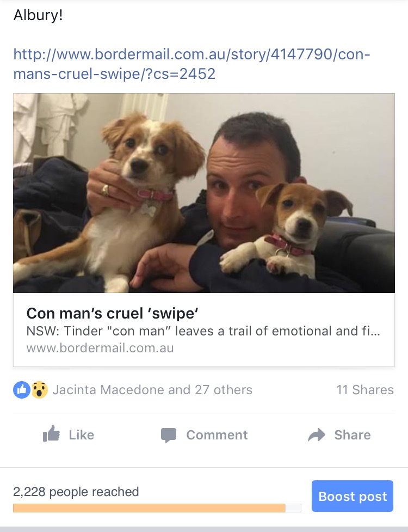This screenshot has width=408, height=532.
Task: Open the article photo of man with dogs
Action: (x=204, y=193)
